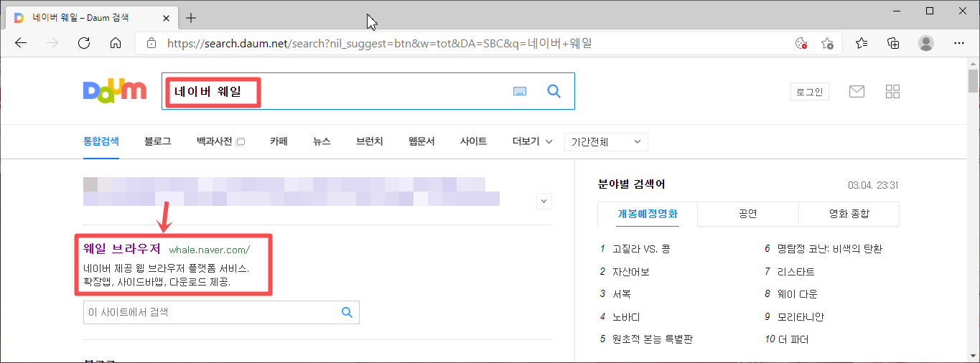980x363 pixels.
Task: Click the scrollbar up arrow
Action: point(974,63)
